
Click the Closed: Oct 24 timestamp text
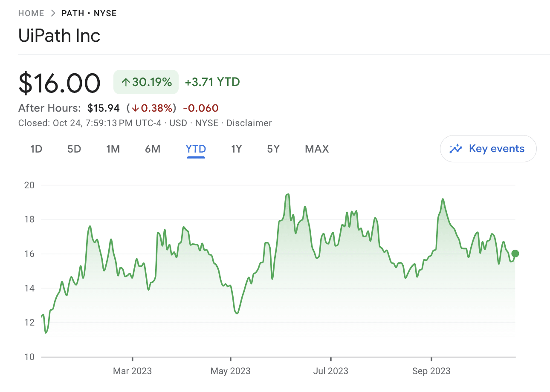tap(90, 123)
